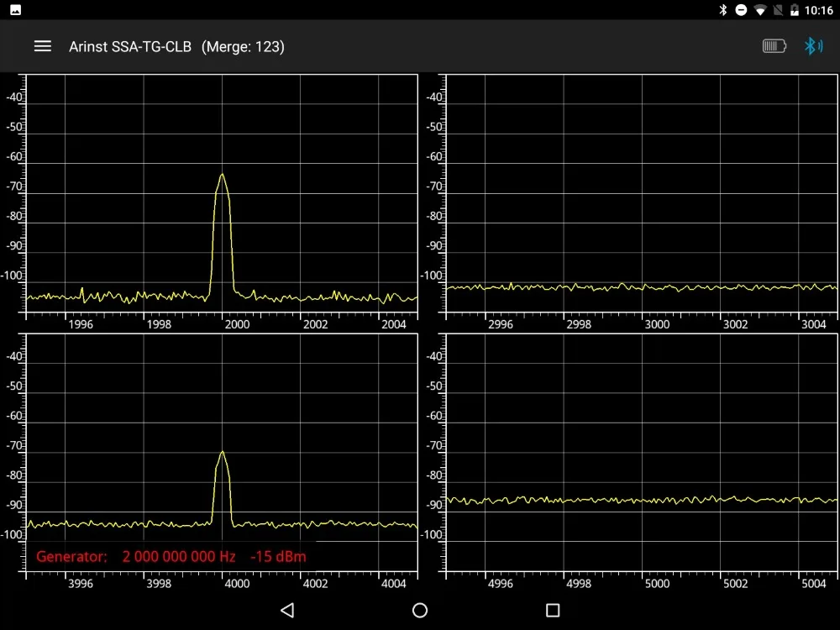Tap the -15 dBm generator level text
This screenshot has height=630, width=840.
[x=278, y=557]
